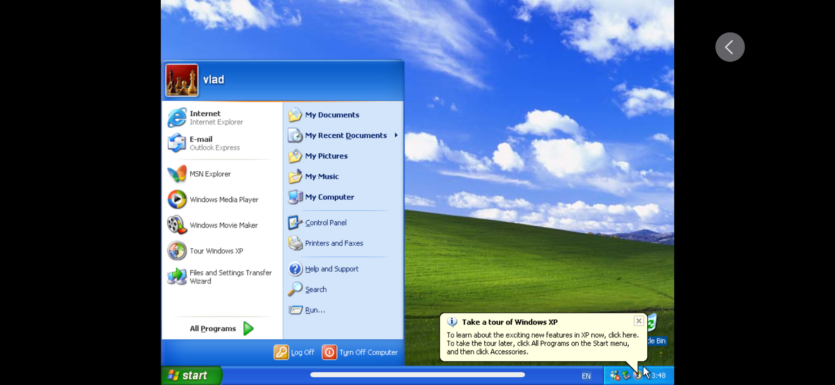Select the Recycle Bin desktop icon
Viewport: 835px width, 385px height.
[653, 329]
